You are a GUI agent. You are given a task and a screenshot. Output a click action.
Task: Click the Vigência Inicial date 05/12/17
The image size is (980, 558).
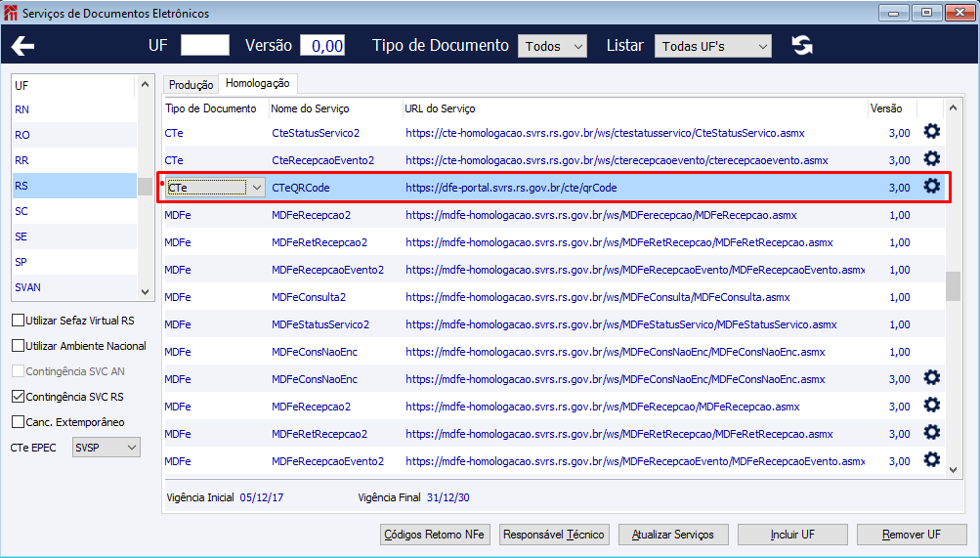[261, 498]
